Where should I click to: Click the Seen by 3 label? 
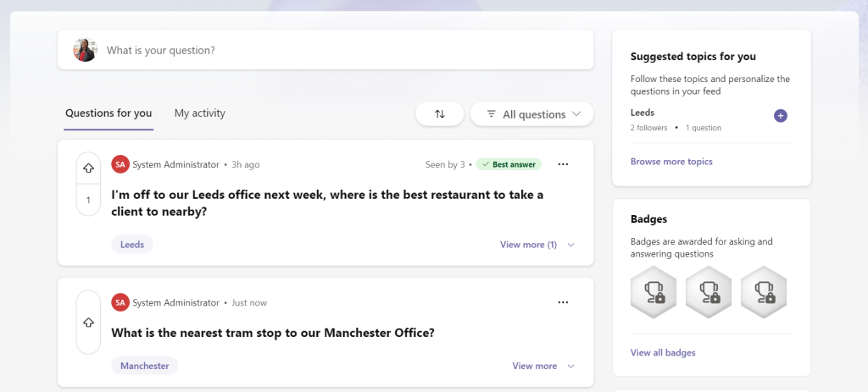point(445,165)
